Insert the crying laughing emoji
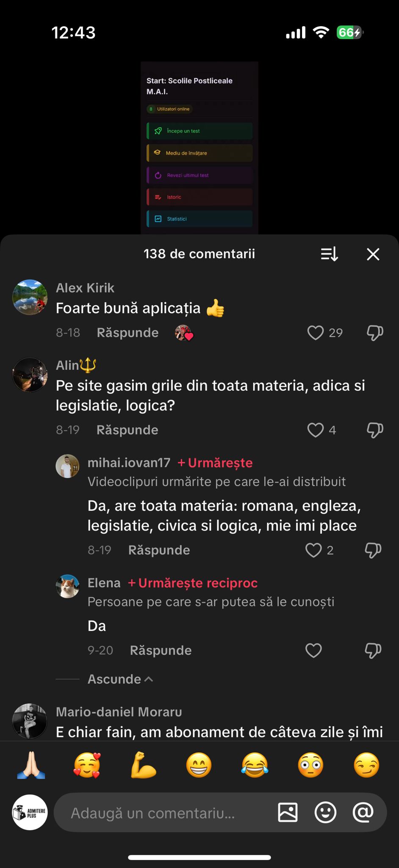399x868 pixels. (255, 765)
